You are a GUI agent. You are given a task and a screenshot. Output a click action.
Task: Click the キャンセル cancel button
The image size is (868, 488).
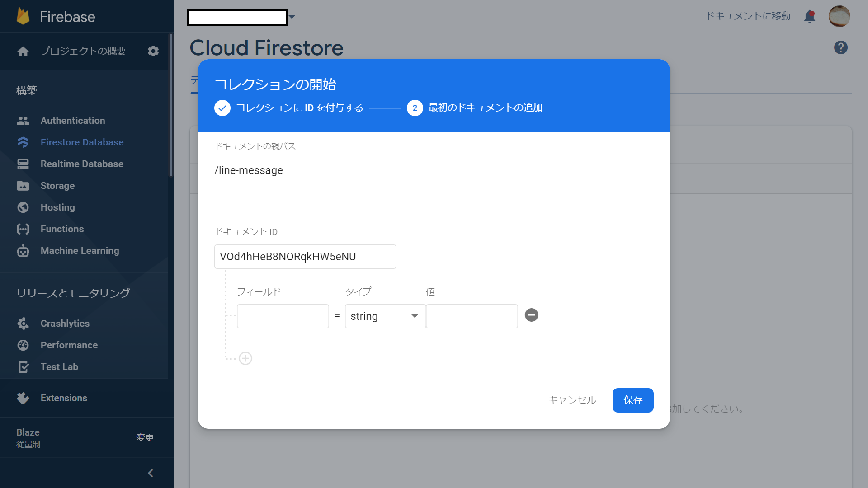tap(572, 400)
